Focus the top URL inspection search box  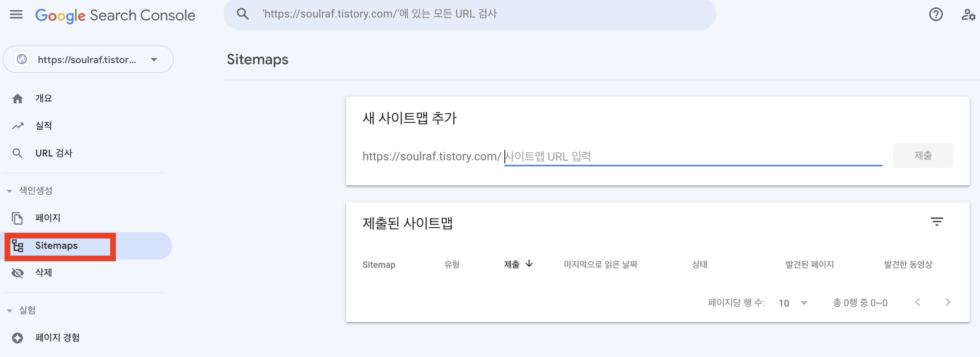click(x=469, y=14)
